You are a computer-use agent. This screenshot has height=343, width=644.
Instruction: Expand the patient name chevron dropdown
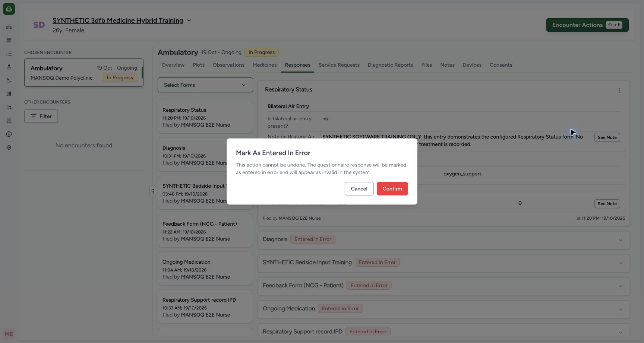click(x=189, y=20)
